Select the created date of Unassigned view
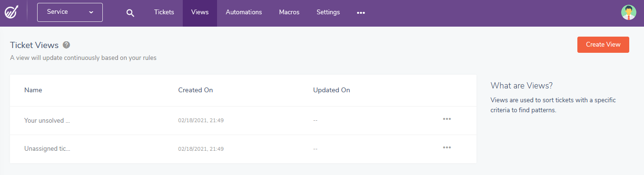This screenshot has height=175, width=644. click(x=201, y=149)
